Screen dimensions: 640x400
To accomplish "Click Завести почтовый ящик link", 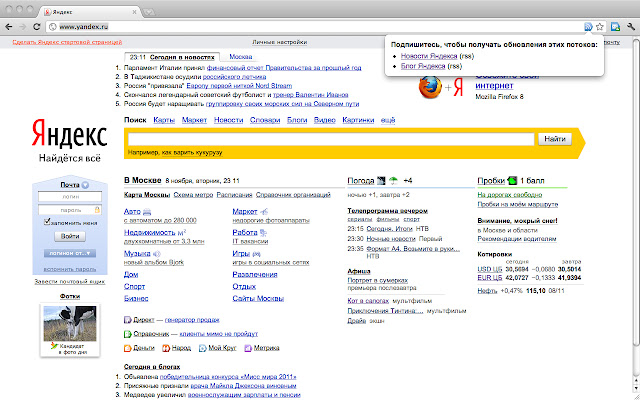I will [70, 282].
